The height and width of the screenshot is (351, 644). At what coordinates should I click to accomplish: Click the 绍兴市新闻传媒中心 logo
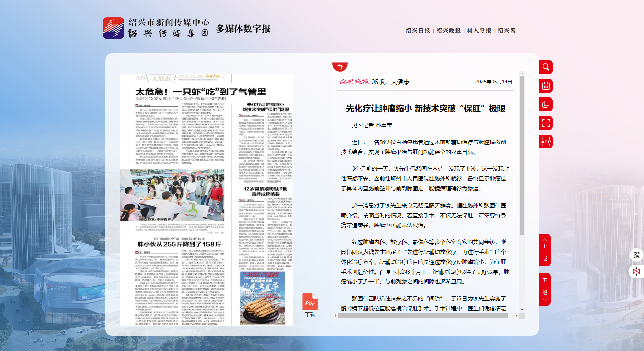tap(156, 28)
